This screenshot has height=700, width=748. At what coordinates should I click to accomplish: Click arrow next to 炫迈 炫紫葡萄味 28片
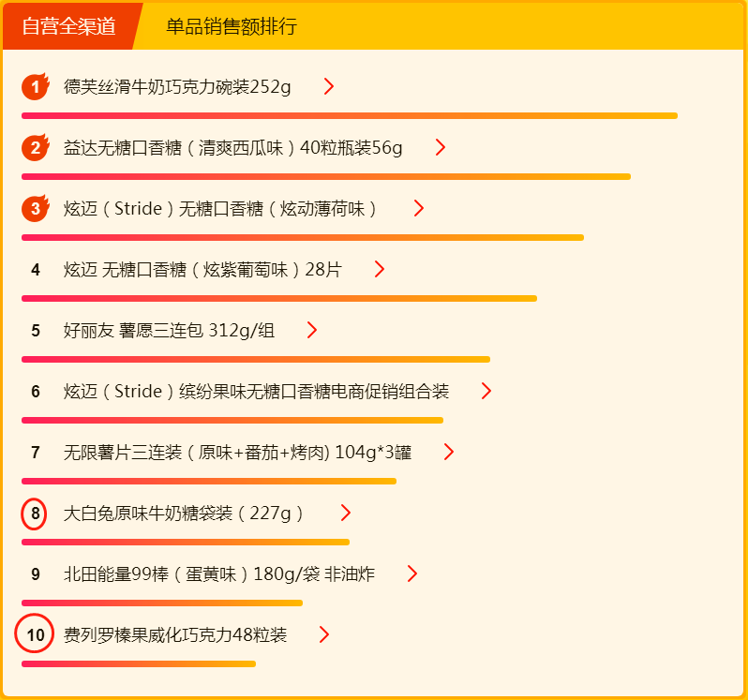[x=379, y=270]
